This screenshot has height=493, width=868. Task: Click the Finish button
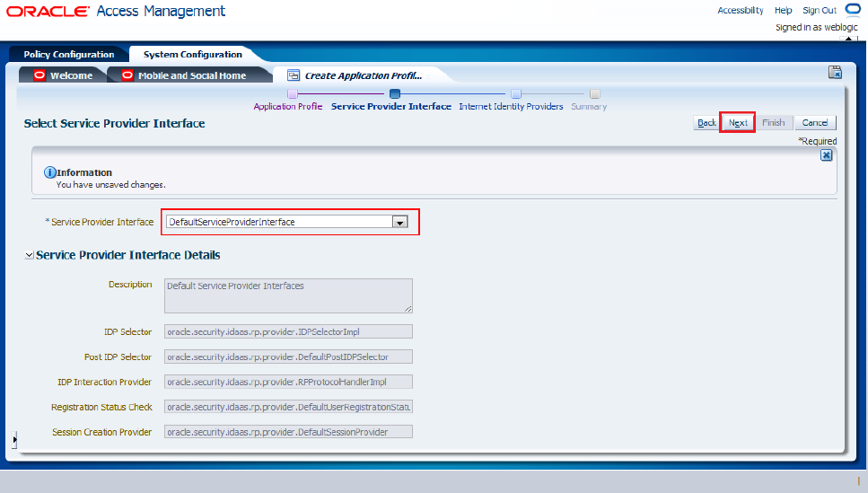point(774,122)
